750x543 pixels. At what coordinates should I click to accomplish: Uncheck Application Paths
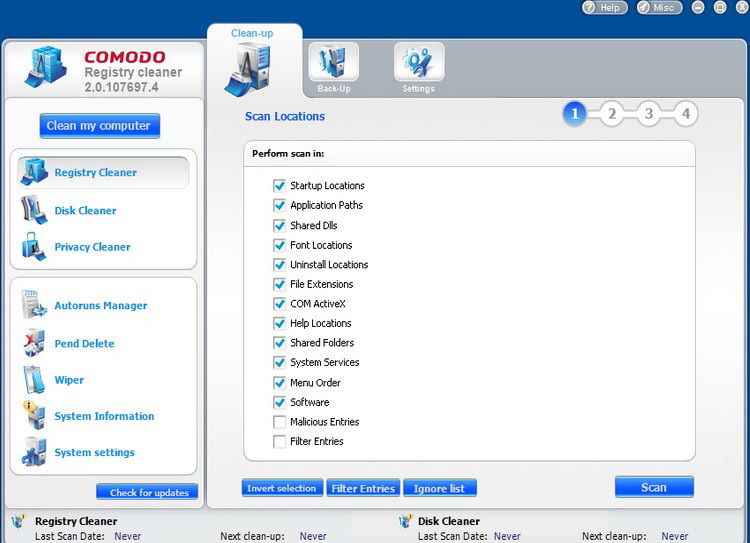(279, 205)
